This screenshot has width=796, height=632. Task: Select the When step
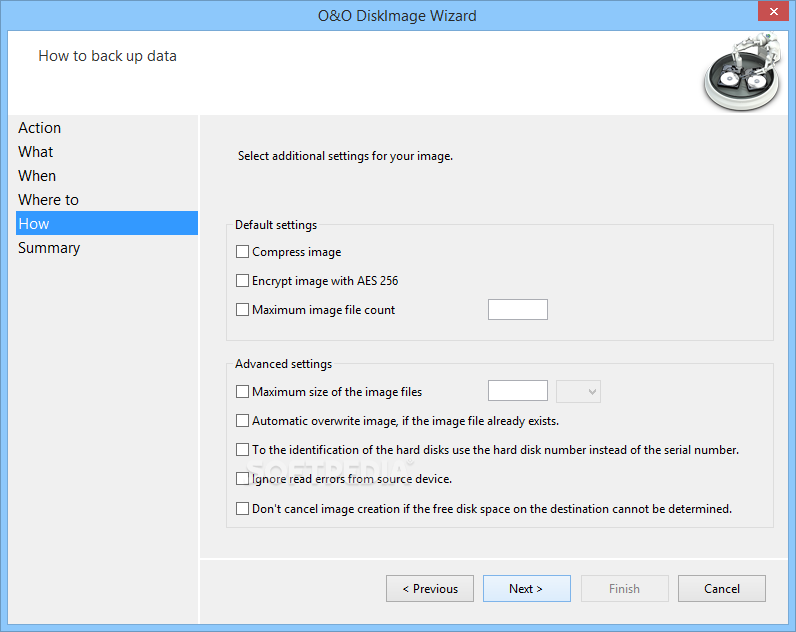click(107, 176)
